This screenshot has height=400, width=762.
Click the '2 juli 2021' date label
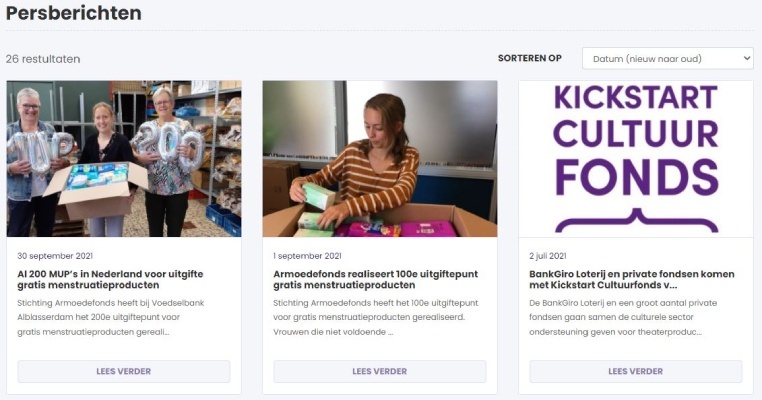click(552, 255)
